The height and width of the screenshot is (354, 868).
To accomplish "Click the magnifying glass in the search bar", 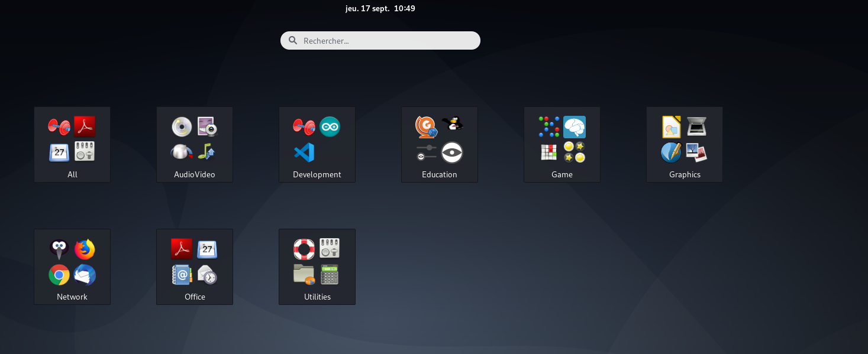I will 293,40.
